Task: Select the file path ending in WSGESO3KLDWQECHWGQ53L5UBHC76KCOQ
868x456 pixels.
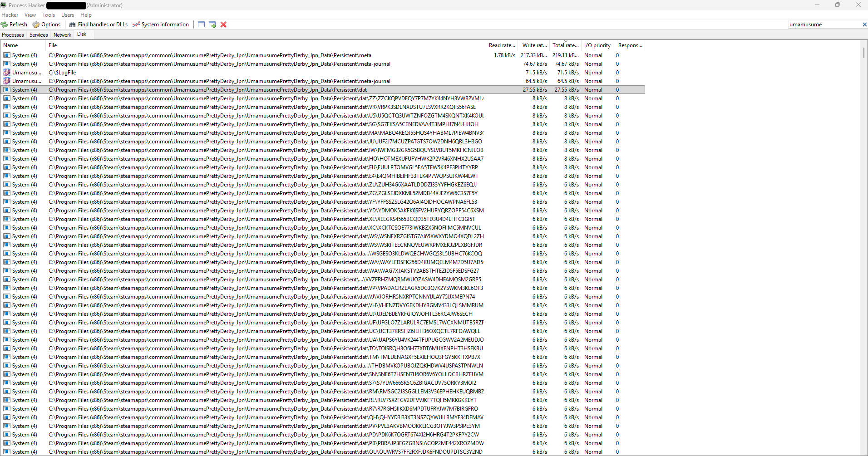Action: [x=266, y=254]
